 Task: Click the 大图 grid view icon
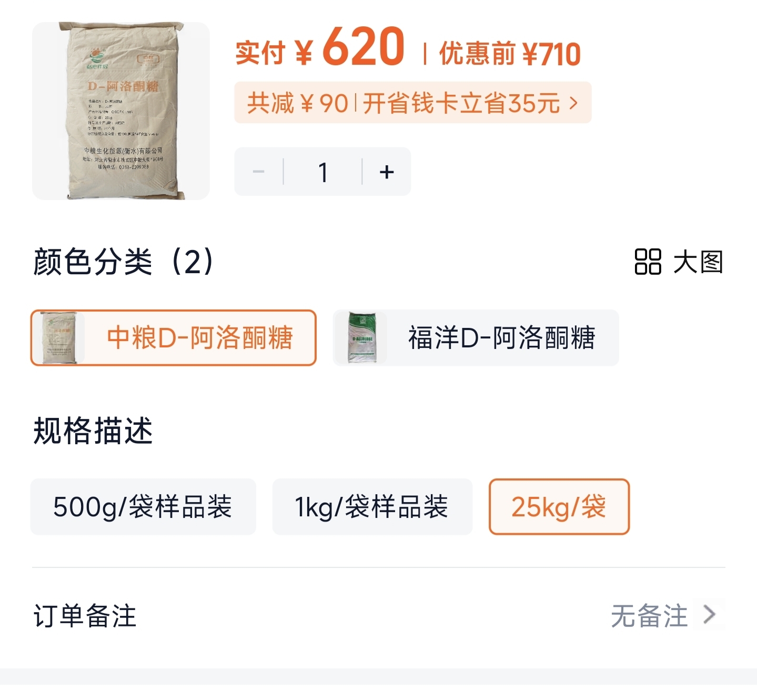tap(648, 262)
